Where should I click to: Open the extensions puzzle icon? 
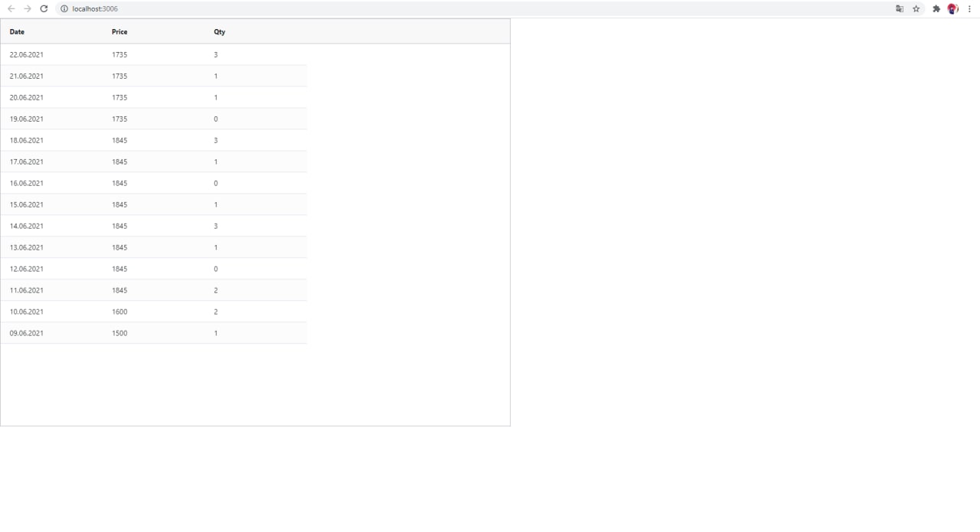point(936,8)
